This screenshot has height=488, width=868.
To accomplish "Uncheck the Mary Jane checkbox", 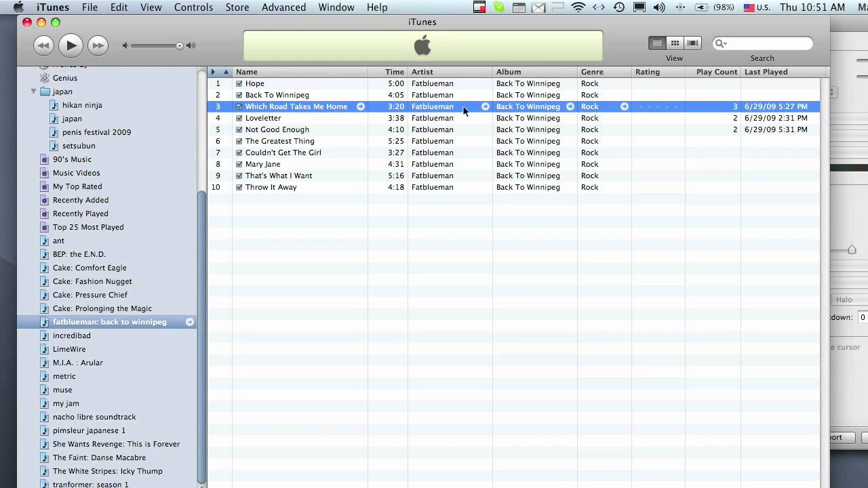I will point(239,164).
